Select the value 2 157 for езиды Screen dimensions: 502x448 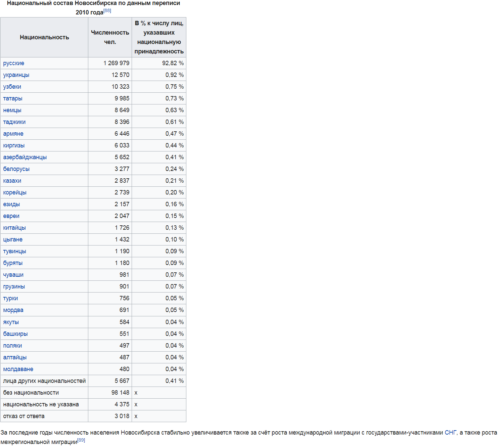[122, 204]
